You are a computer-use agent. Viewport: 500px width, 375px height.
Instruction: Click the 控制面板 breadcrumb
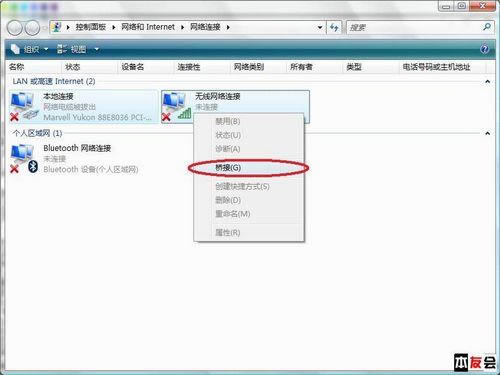coord(90,27)
